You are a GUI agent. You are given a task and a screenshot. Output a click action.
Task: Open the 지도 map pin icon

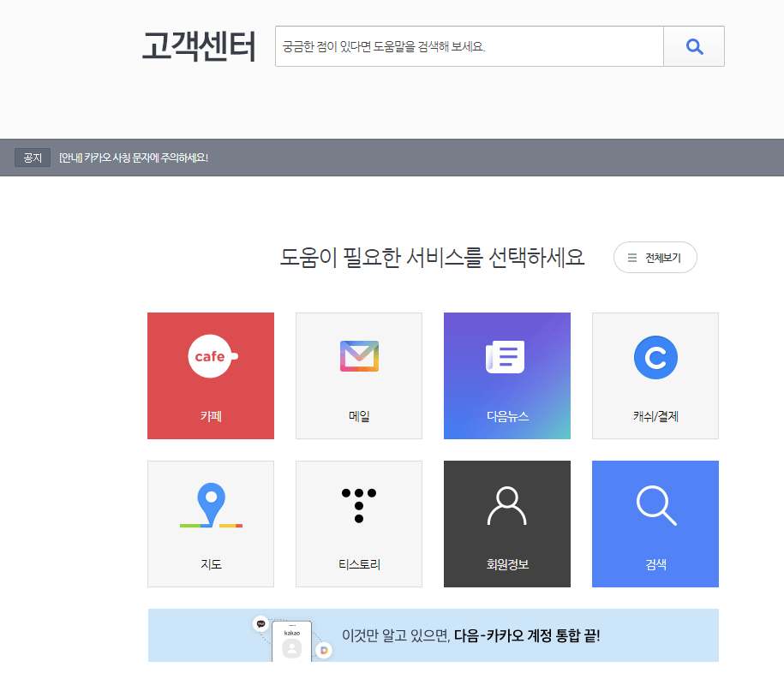(211, 505)
